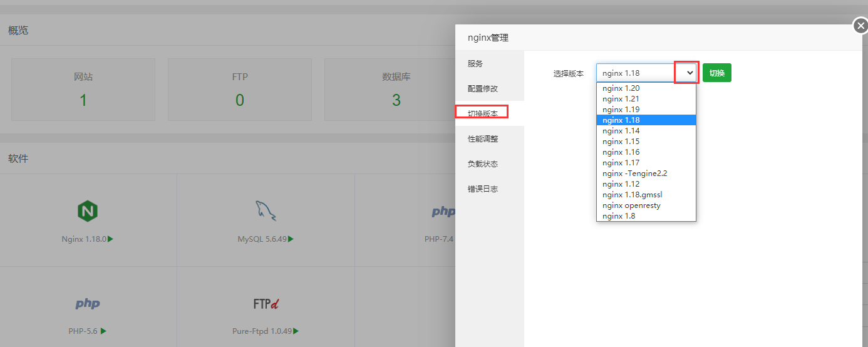
Task: Select highlighted nginx 1.18 option
Action: click(x=646, y=120)
